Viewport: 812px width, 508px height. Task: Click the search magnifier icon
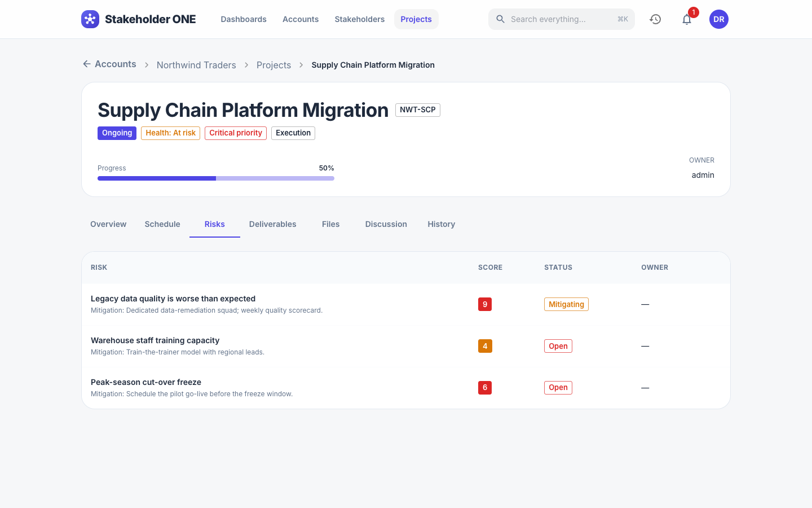[500, 19]
